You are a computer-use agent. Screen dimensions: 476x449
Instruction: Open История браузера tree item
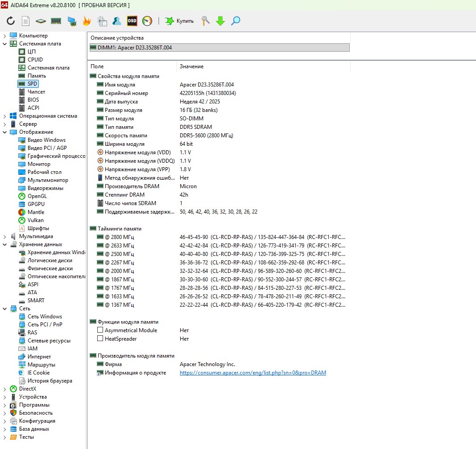pyautogui.click(x=50, y=381)
